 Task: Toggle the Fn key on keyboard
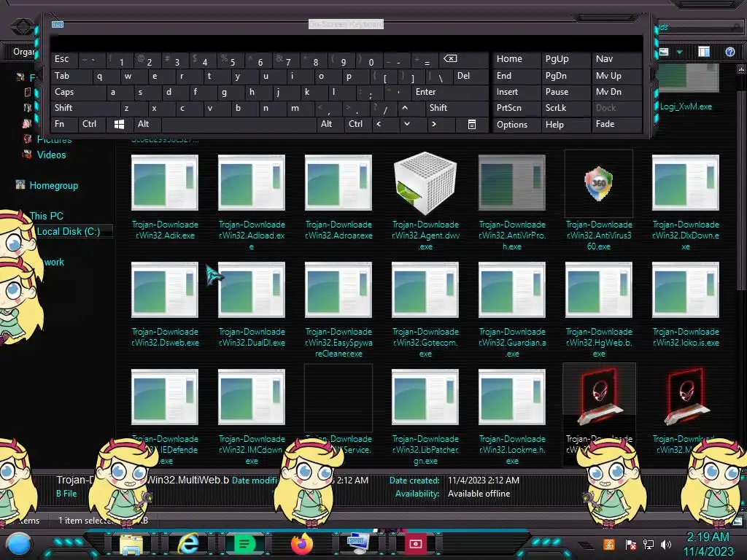pyautogui.click(x=64, y=124)
